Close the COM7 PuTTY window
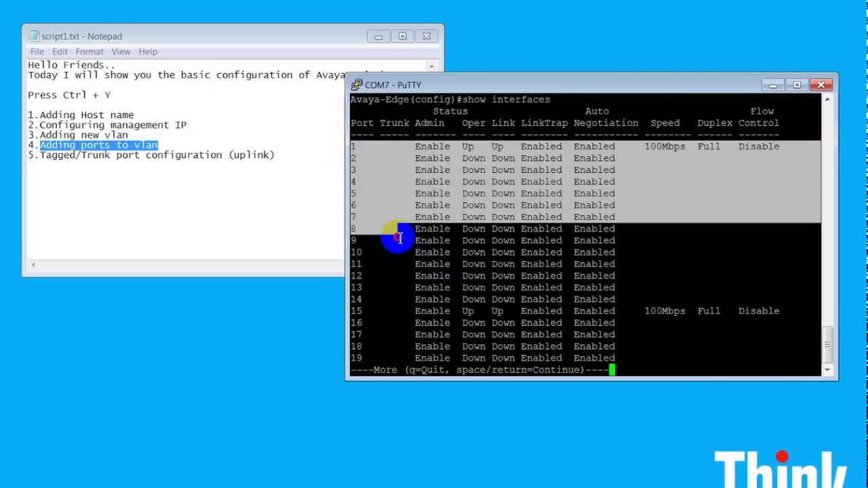The width and height of the screenshot is (868, 488). 821,85
